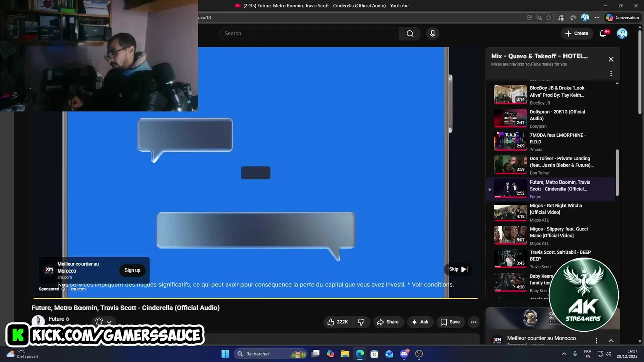Focus the YouTube search field
Screen dimensions: 644x362
[x=309, y=33]
